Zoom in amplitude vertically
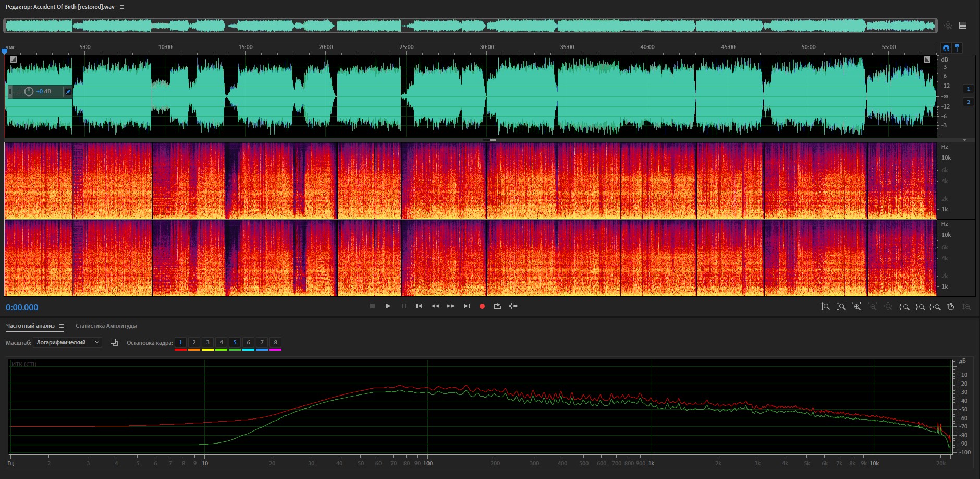The height and width of the screenshot is (479, 980). (x=825, y=307)
